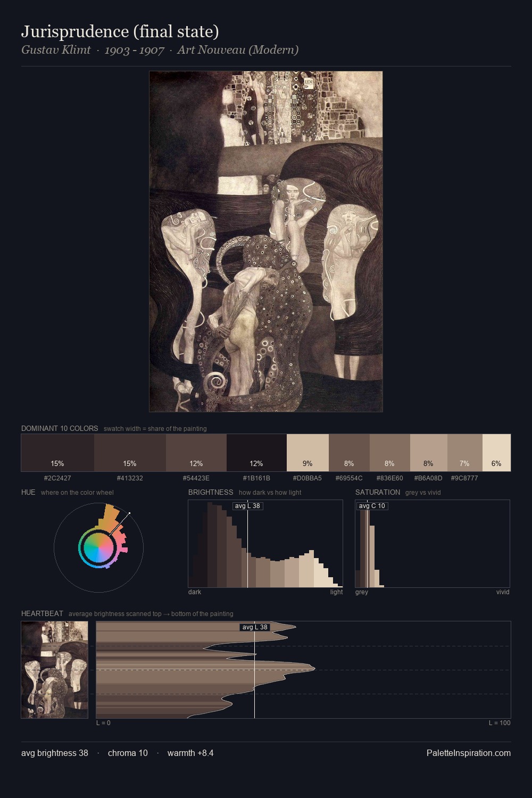Click hex code '#69554C'
Image resolution: width=532 pixels, height=798 pixels.
tap(349, 478)
